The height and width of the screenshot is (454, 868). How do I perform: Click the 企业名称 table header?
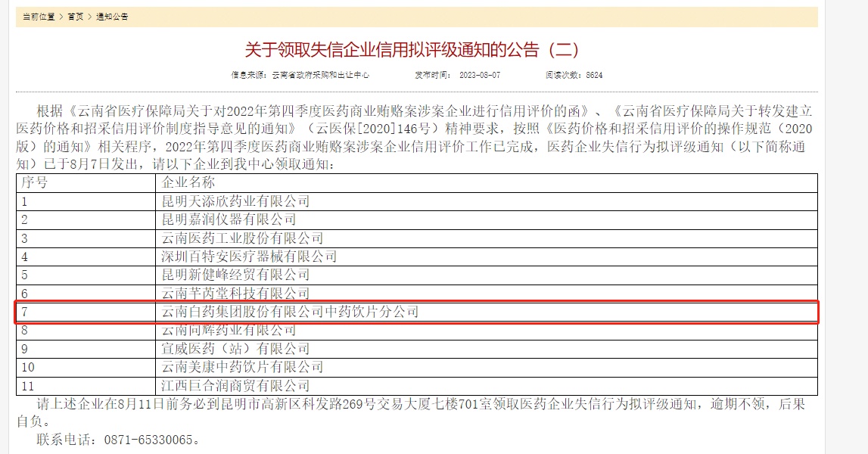pos(487,182)
